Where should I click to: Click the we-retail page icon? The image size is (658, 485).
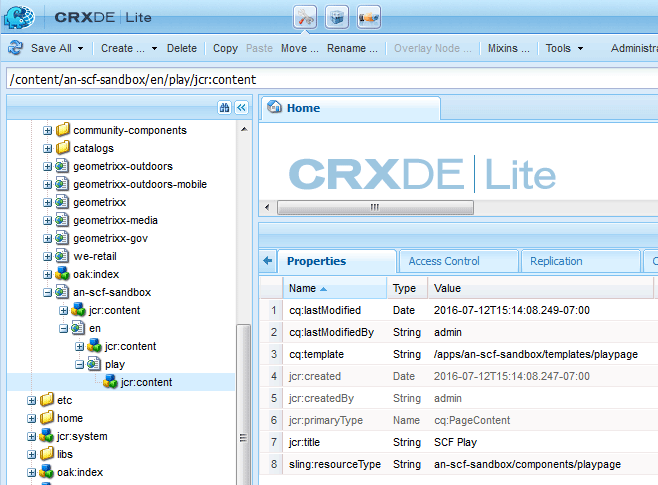62,256
